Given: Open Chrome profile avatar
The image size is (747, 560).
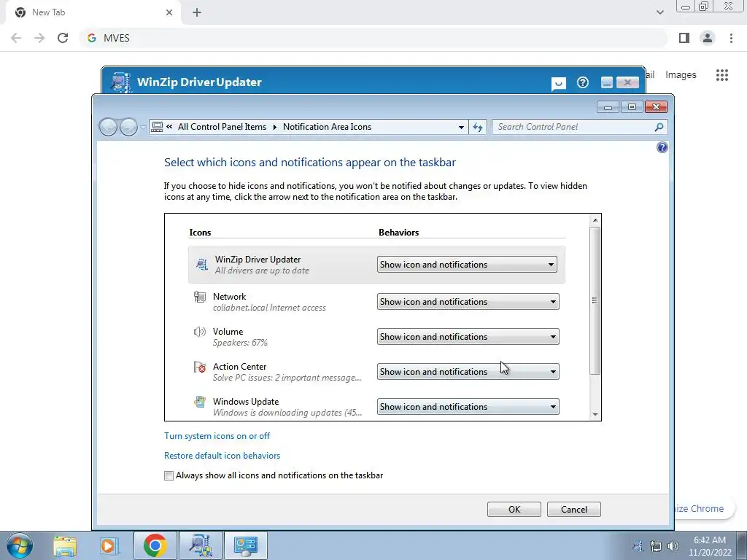Looking at the screenshot, I should tap(708, 38).
